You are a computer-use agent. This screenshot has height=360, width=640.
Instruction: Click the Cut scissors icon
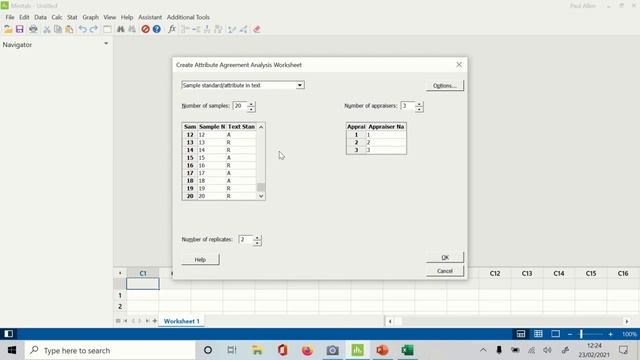tap(47, 29)
